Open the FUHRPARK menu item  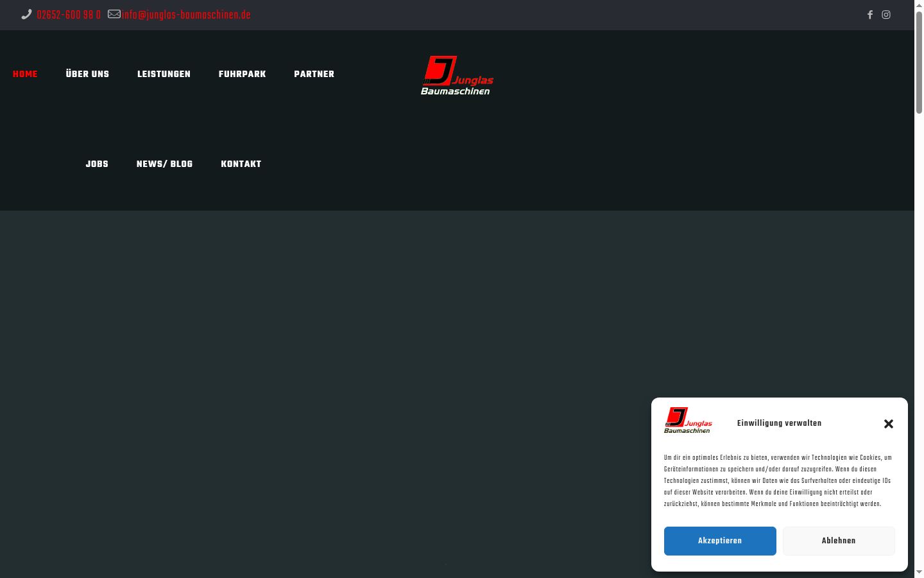[242, 74]
